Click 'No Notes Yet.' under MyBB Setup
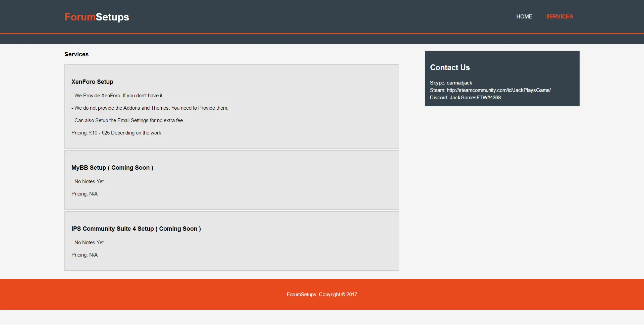 click(88, 181)
